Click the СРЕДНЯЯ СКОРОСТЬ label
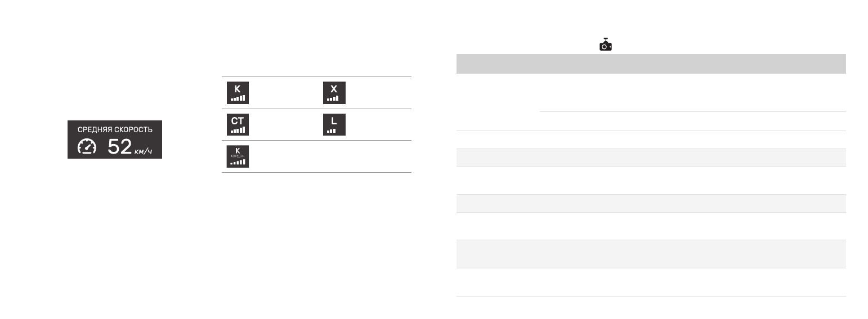The width and height of the screenshot is (868, 319). (115, 129)
